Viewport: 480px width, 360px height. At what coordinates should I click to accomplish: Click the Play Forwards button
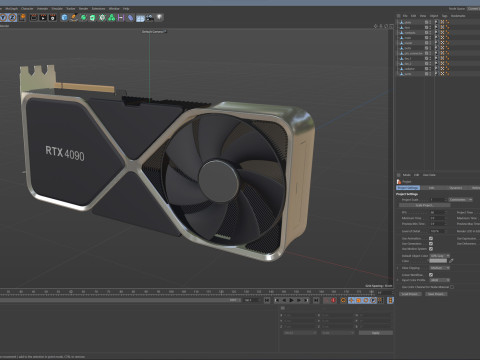click(292, 300)
